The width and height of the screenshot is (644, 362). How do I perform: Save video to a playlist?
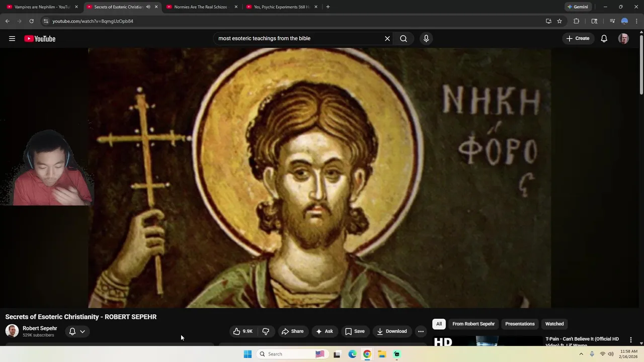pyautogui.click(x=355, y=331)
